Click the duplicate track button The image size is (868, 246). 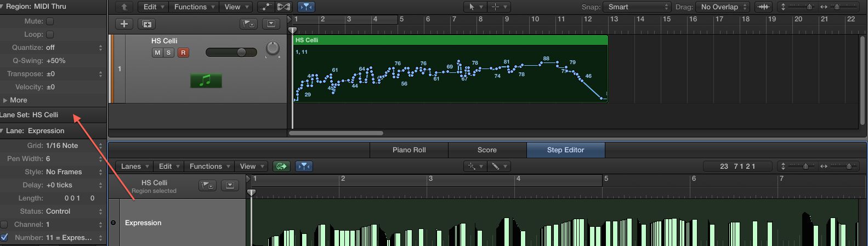point(146,24)
